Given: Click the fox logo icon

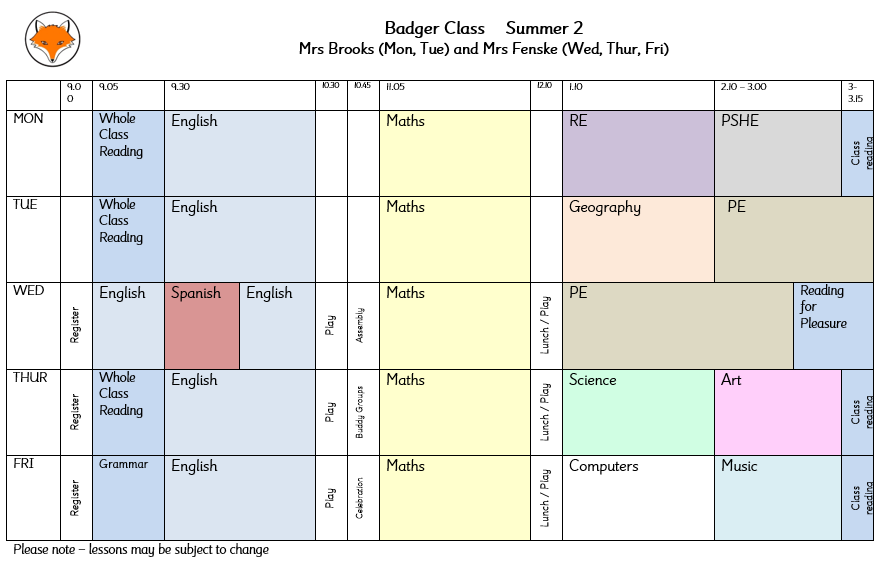Looking at the screenshot, I should 52,39.
